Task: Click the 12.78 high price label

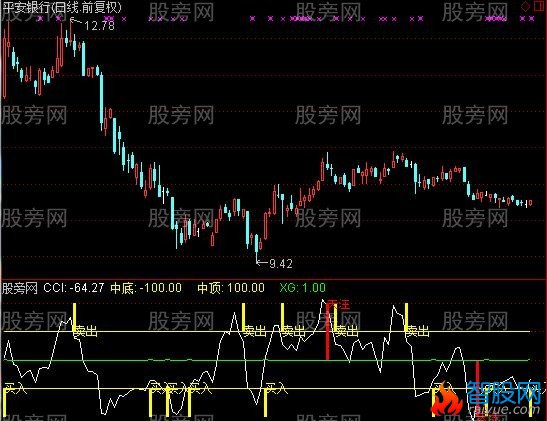Action: [99, 26]
